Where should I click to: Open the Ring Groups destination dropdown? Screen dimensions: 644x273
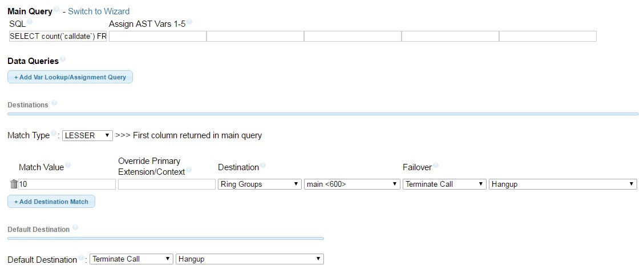[260, 184]
